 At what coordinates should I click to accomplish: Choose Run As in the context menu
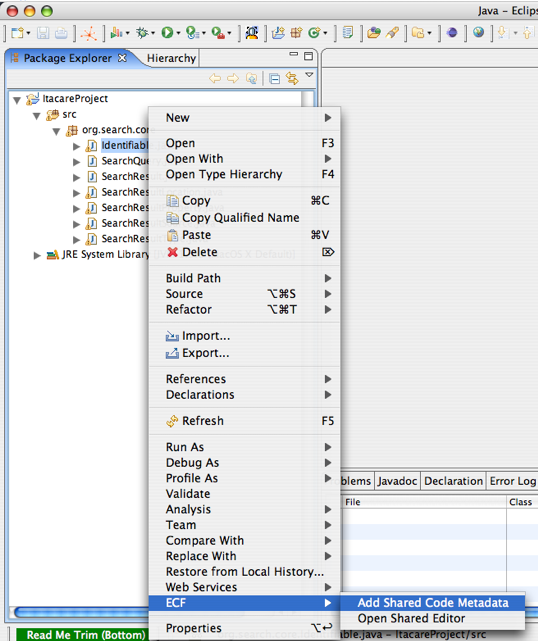click(244, 447)
